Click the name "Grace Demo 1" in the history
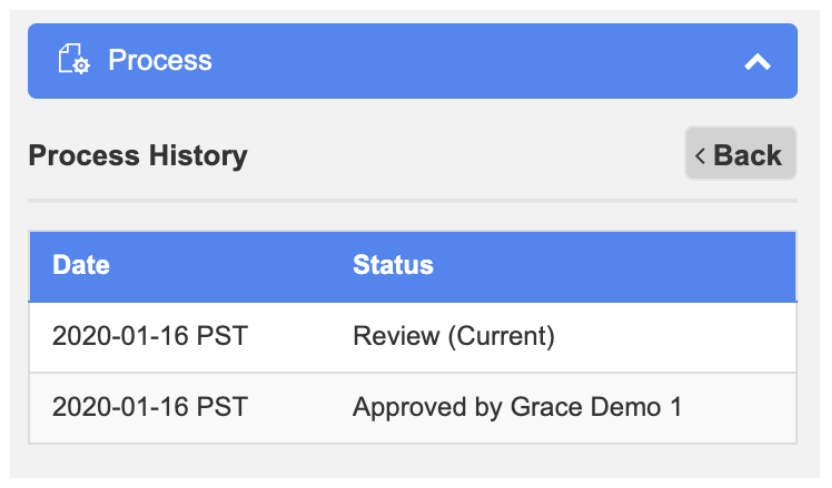The width and height of the screenshot is (832, 488). click(x=597, y=407)
